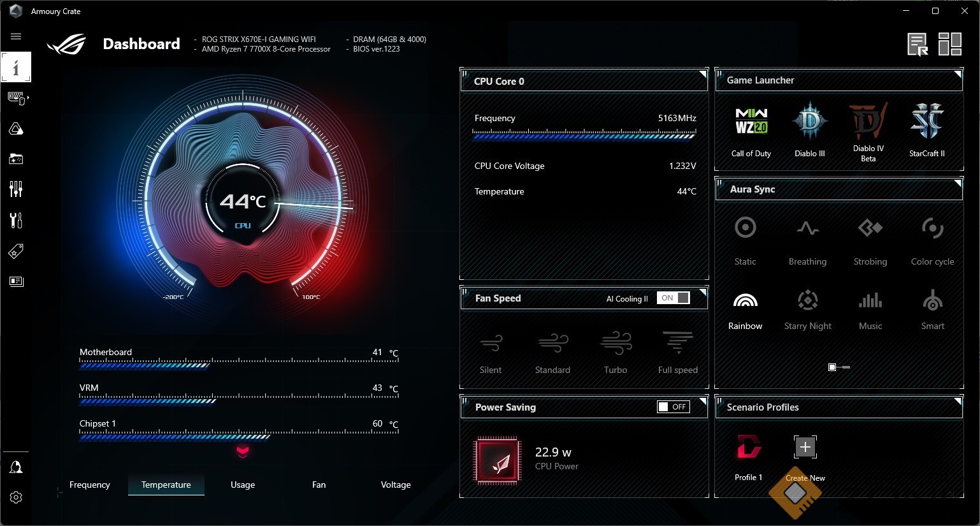Click the CPU Core 0 frequency bar

point(584,134)
